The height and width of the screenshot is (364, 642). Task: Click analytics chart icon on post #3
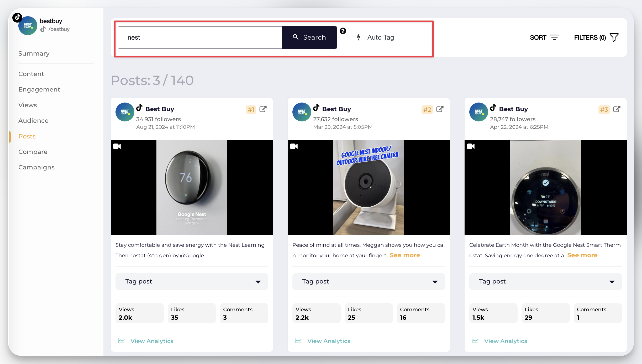point(475,341)
